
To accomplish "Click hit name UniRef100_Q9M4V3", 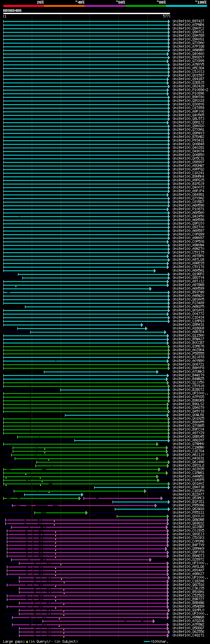I will click(188, 133).
